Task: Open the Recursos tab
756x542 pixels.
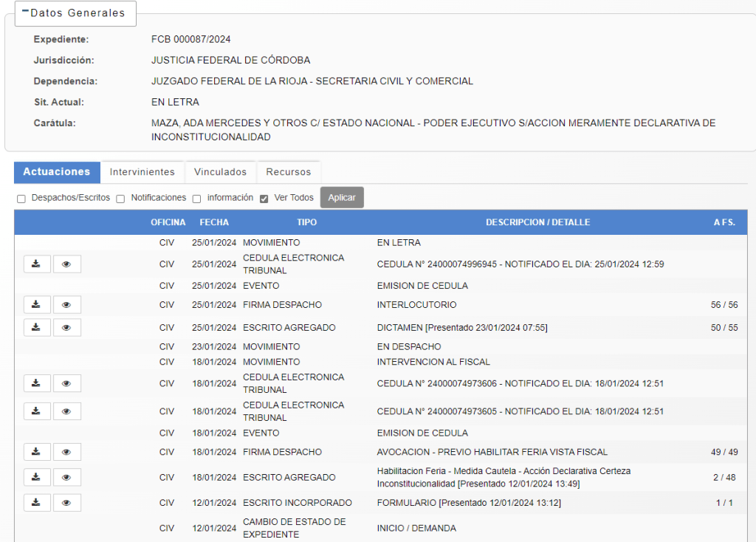Action: tap(289, 172)
